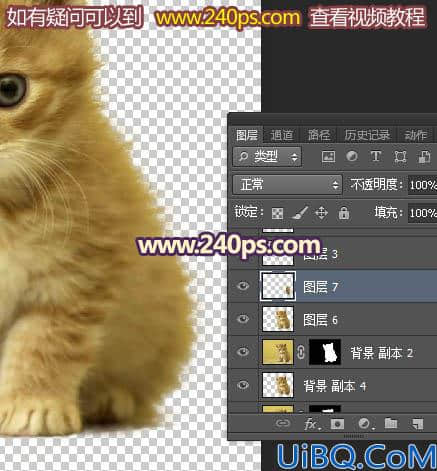Open the 历史记录 tab

[367, 135]
